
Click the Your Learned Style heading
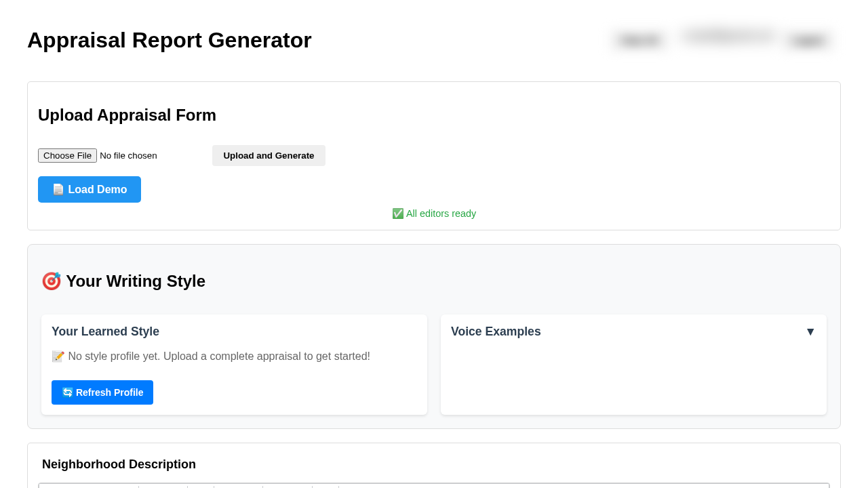point(105,331)
